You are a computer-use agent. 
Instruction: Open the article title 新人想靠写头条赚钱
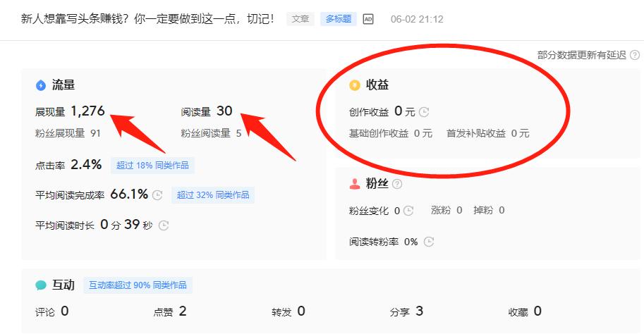coord(147,19)
